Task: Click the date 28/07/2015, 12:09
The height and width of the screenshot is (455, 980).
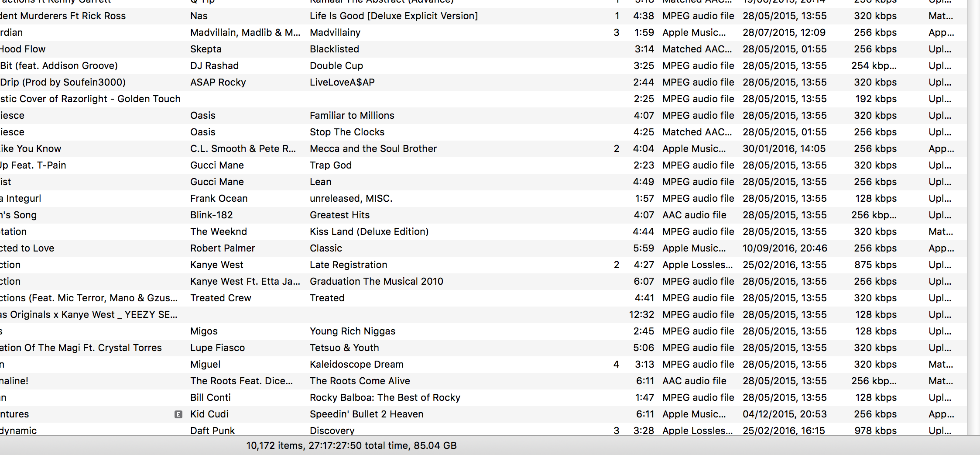Action: (785, 33)
